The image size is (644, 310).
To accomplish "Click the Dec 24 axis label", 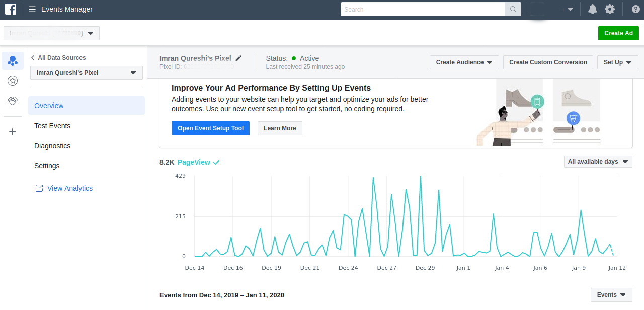I will click(348, 268).
